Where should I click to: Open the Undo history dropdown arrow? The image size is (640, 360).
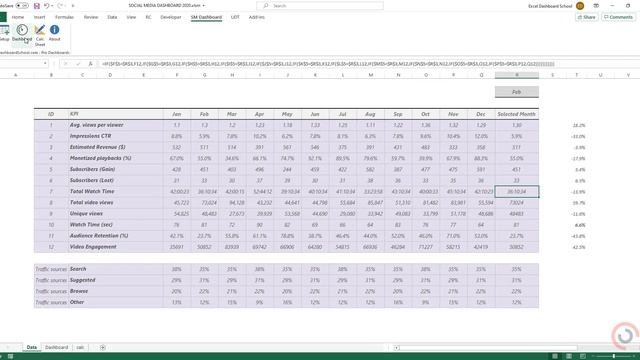coord(52,6)
